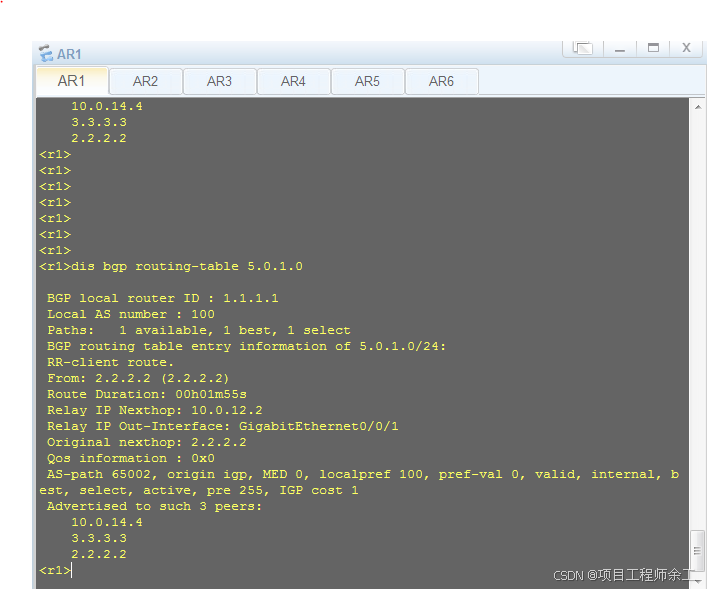Click the 'est, select, active, pre 255' line
Screen dimensions: 707x589
coord(199,491)
